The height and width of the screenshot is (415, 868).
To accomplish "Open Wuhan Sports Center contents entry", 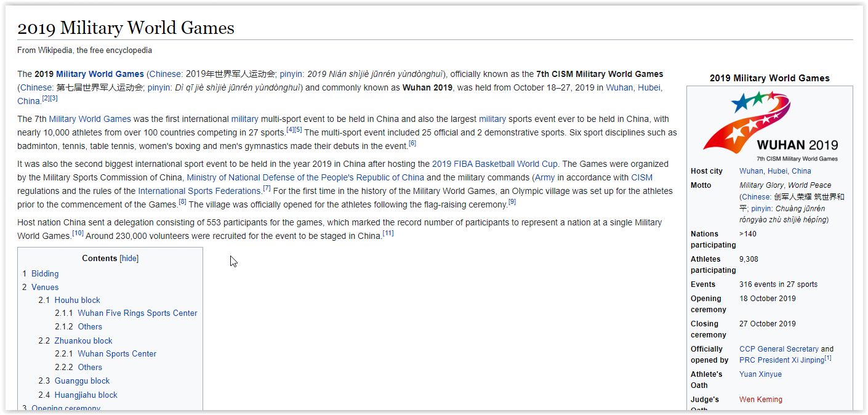I will tap(117, 353).
